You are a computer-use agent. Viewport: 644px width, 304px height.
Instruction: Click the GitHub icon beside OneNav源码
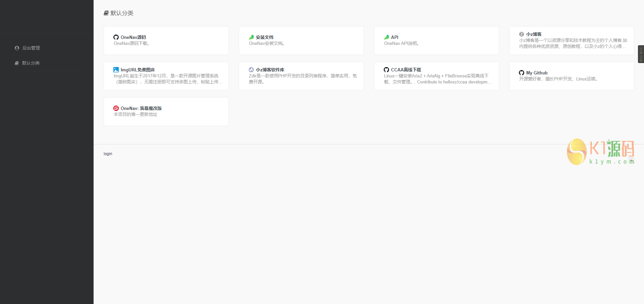click(x=116, y=37)
